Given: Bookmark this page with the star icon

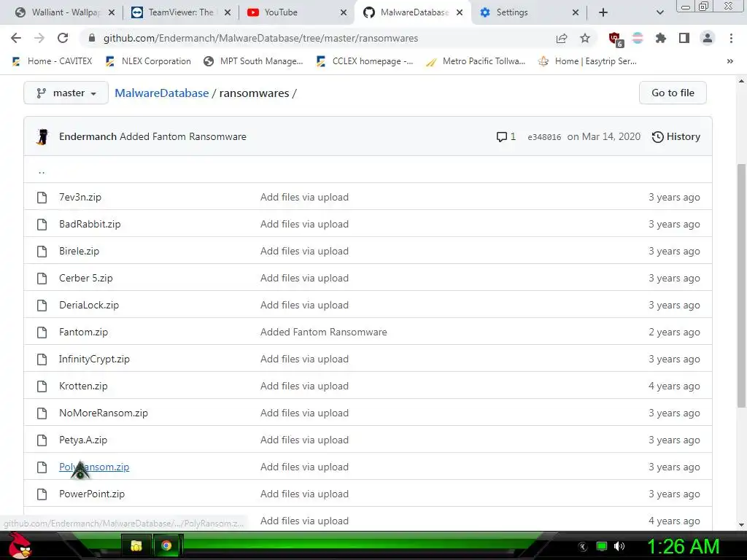Looking at the screenshot, I should point(585,38).
